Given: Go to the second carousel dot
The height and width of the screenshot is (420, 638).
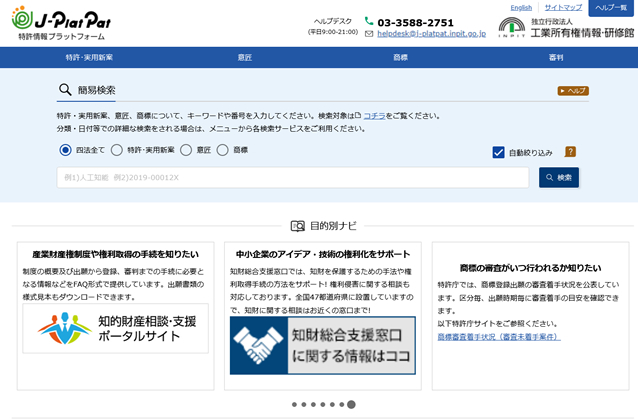Looking at the screenshot, I should click(304, 405).
